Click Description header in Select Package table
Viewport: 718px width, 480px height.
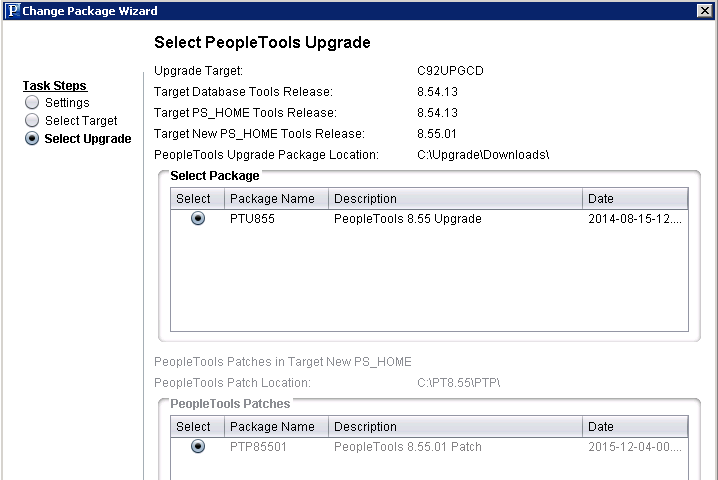(456, 198)
